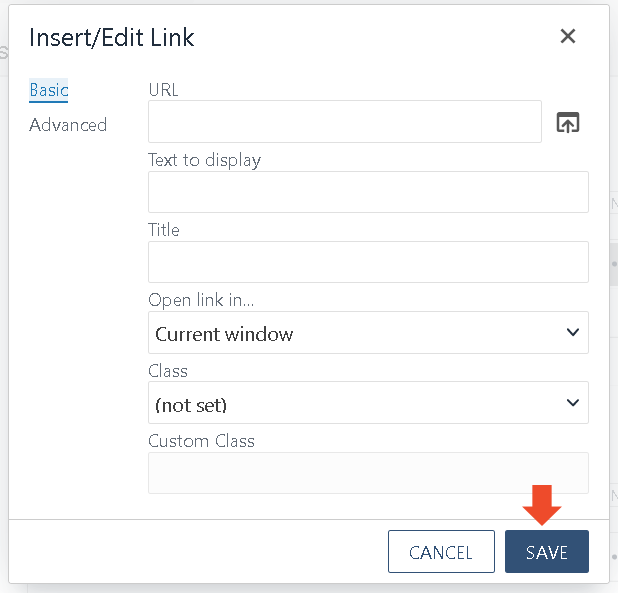Click the Custom Class label text
This screenshot has width=618, height=593.
tap(201, 441)
